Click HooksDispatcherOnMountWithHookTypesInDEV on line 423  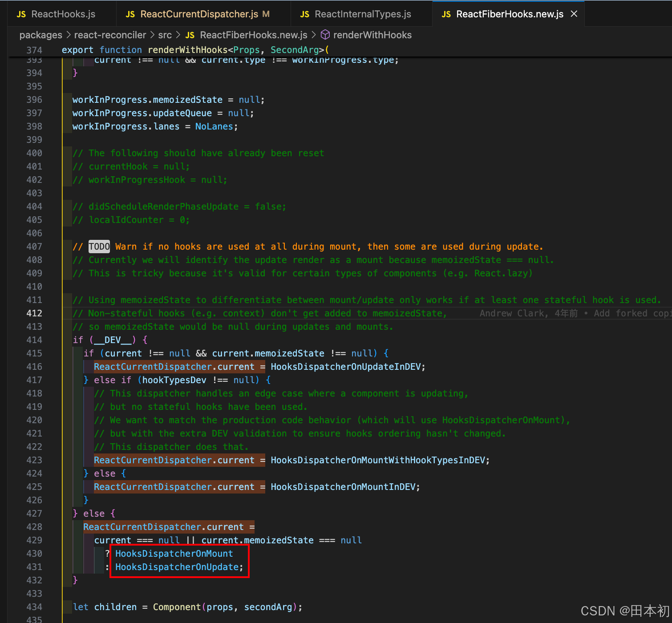point(378,460)
